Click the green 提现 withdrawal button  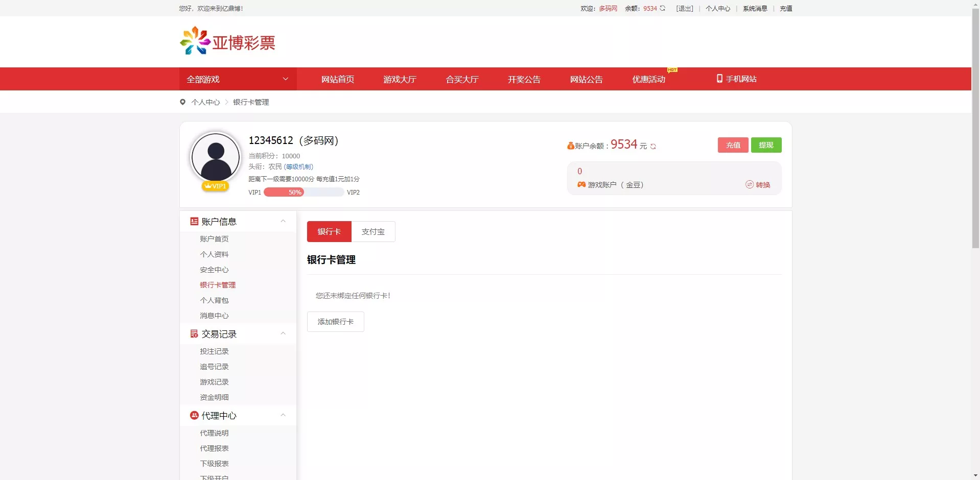(766, 145)
